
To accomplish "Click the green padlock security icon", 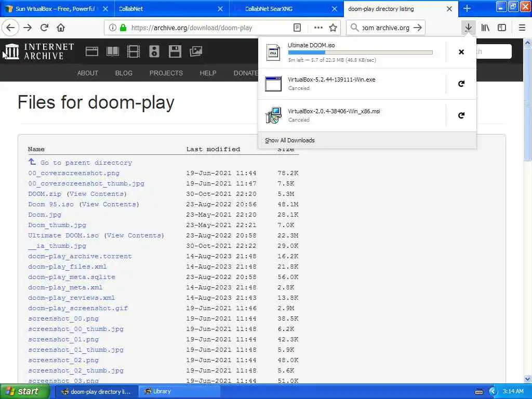I will (x=123, y=28).
